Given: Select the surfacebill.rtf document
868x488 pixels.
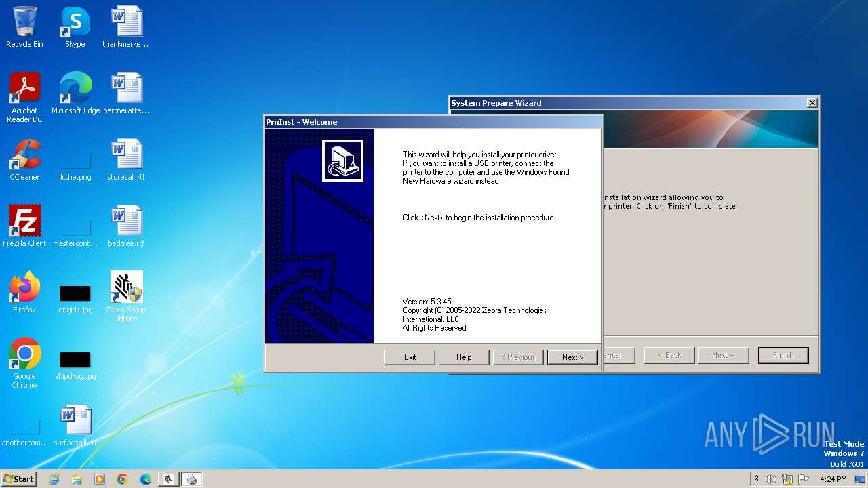Looking at the screenshot, I should click(75, 426).
